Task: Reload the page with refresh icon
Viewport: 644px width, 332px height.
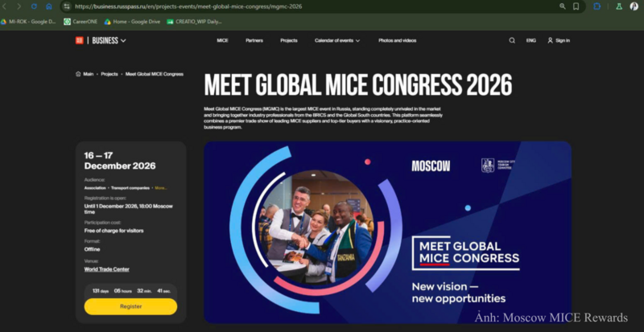Action: (34, 6)
